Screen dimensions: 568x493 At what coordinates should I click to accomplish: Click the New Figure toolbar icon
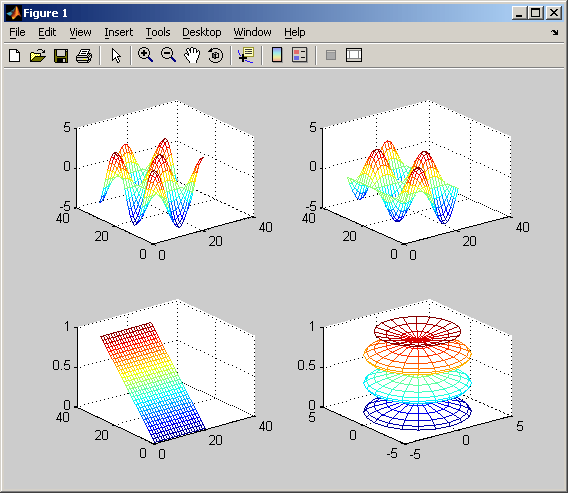click(x=14, y=55)
